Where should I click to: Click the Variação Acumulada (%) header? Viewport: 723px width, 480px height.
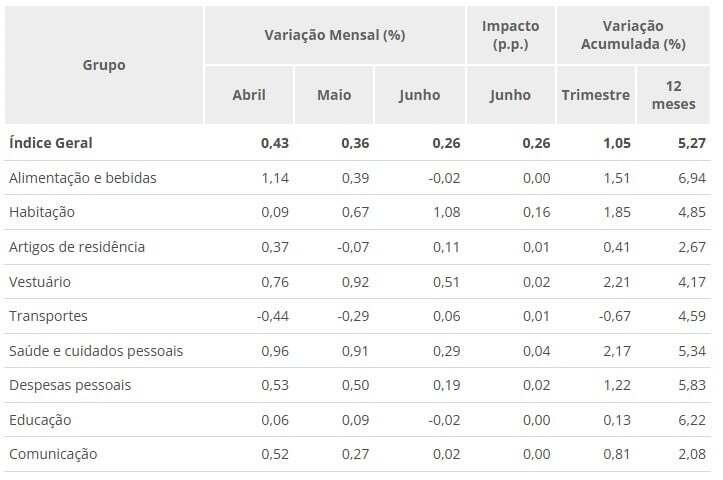pos(633,35)
